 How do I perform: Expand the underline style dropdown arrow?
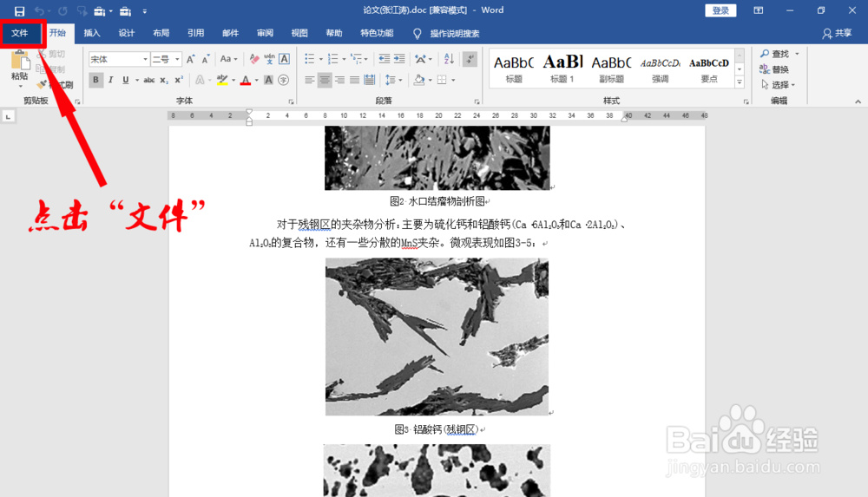click(137, 81)
